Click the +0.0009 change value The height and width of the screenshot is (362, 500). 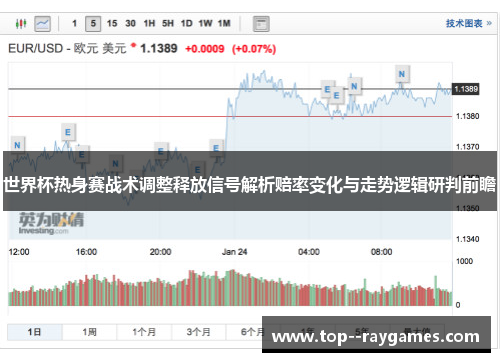coord(205,49)
